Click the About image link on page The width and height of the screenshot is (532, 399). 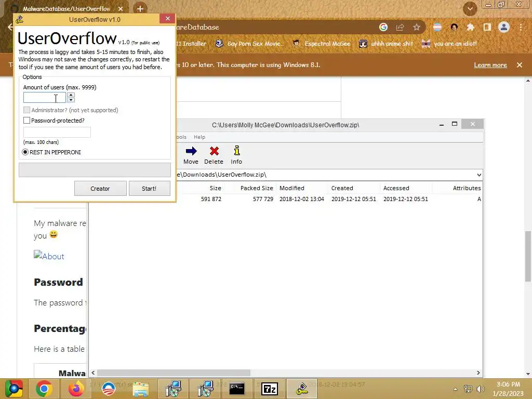[49, 256]
